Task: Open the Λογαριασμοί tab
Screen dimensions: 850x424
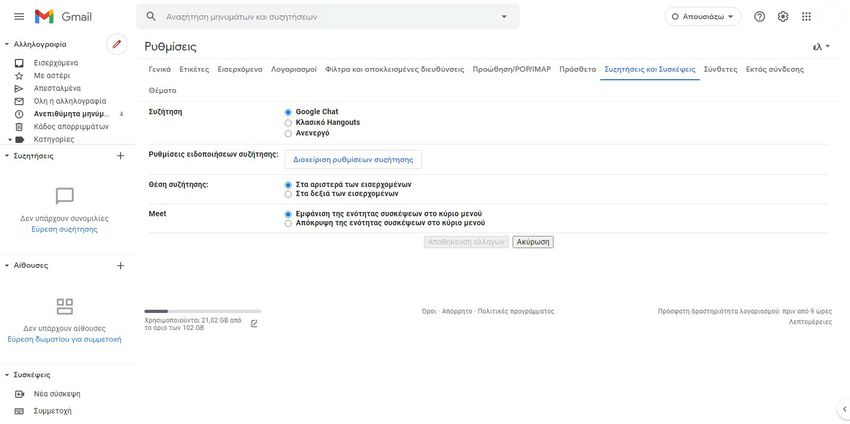Action: pyautogui.click(x=294, y=69)
